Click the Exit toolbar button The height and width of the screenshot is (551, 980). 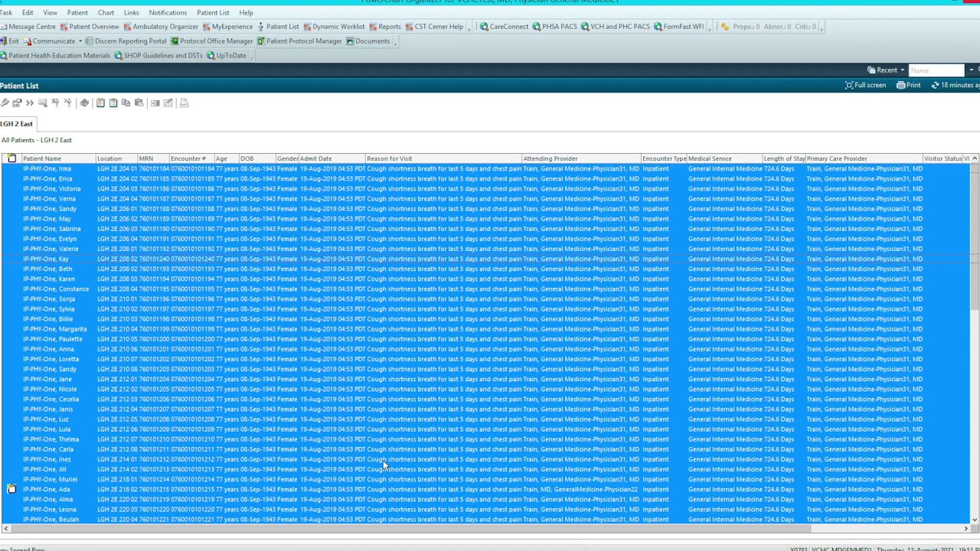click(x=10, y=41)
